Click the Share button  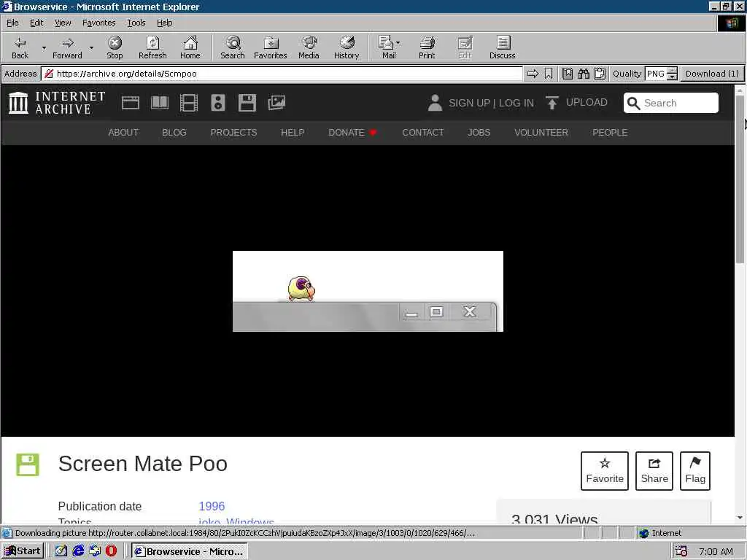(654, 470)
